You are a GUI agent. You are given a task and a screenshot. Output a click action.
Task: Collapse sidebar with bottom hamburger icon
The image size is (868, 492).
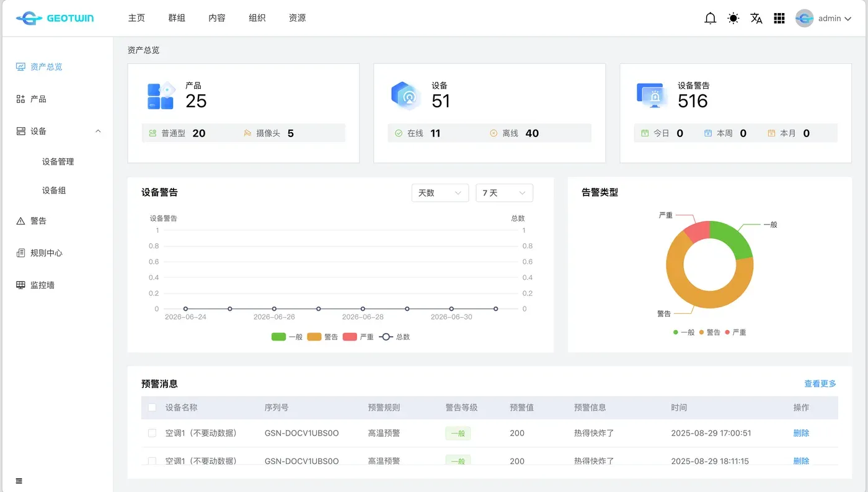19,481
